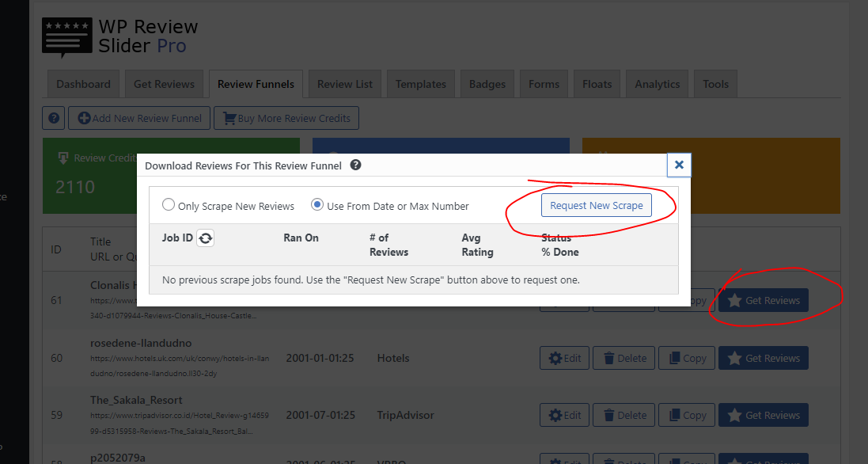
Task: Click the row ID 60 cell
Action: click(56, 358)
